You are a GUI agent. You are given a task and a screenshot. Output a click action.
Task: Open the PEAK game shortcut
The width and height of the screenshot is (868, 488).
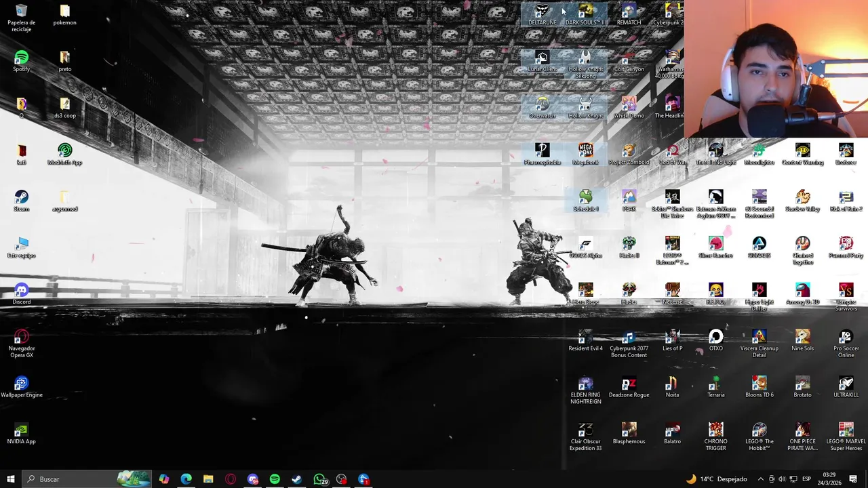[x=629, y=201]
